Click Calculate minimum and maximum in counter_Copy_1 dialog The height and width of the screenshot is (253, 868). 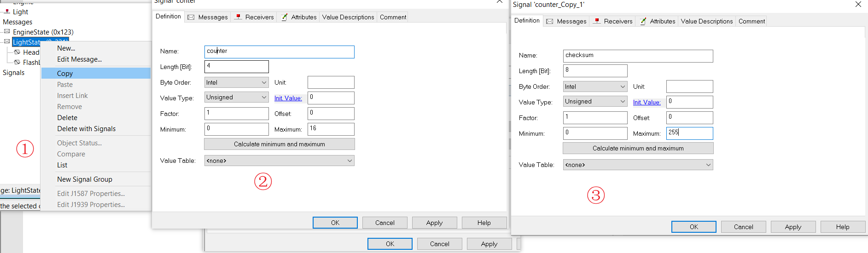tap(638, 148)
